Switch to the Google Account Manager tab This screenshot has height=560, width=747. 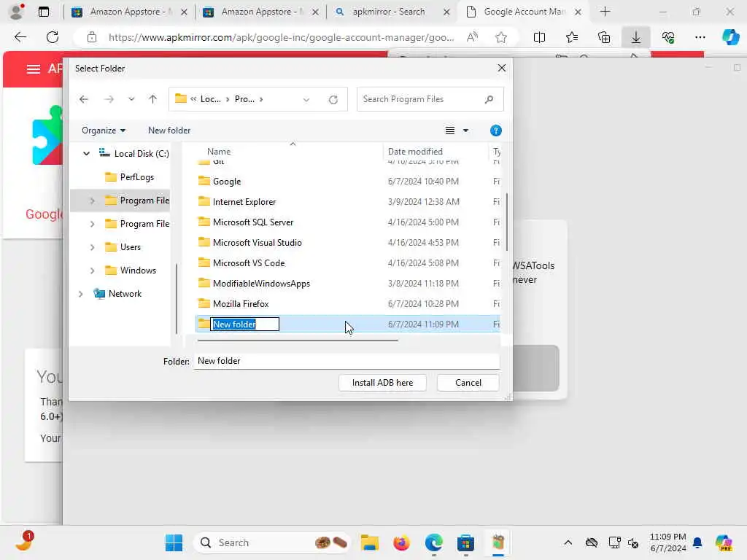(x=523, y=12)
